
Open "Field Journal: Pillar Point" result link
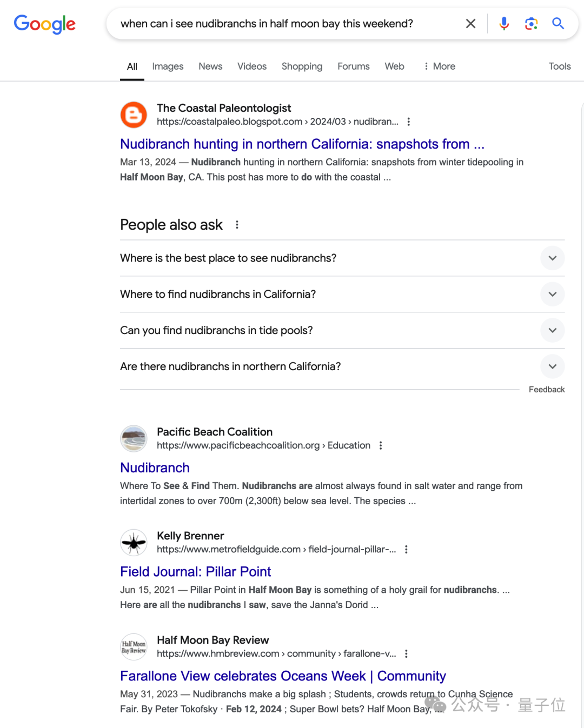click(195, 572)
